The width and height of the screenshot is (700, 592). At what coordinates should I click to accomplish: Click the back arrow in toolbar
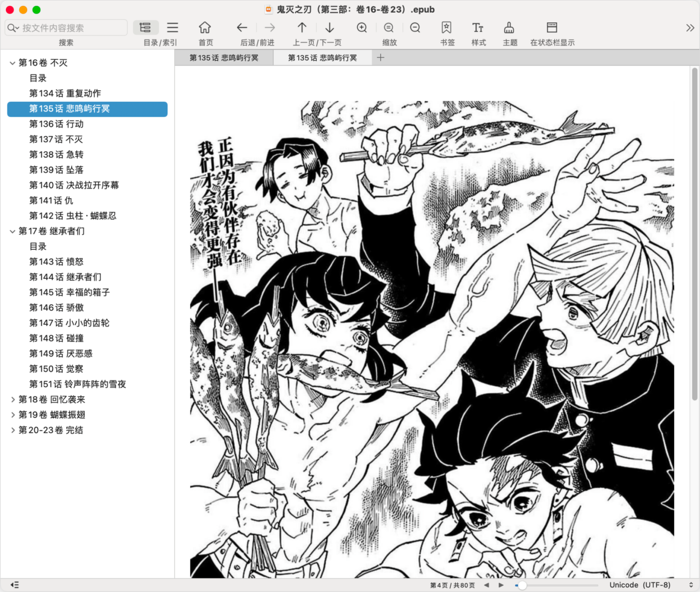(x=242, y=28)
